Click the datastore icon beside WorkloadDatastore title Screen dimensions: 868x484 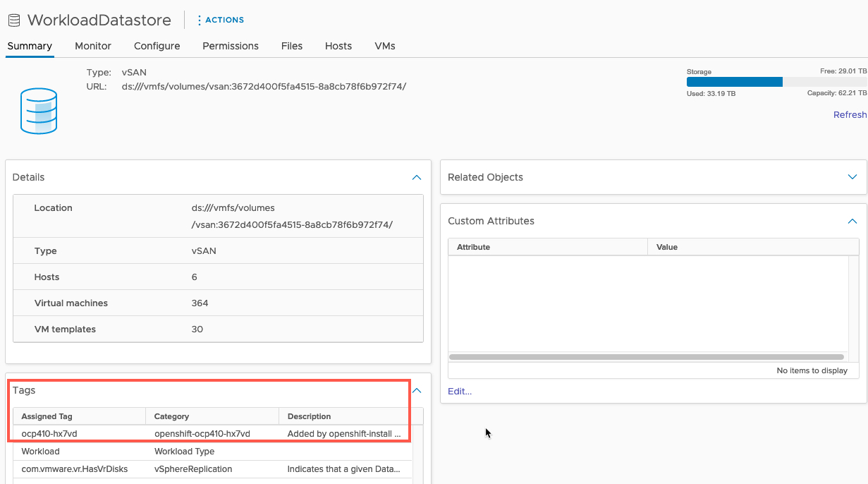pos(14,20)
